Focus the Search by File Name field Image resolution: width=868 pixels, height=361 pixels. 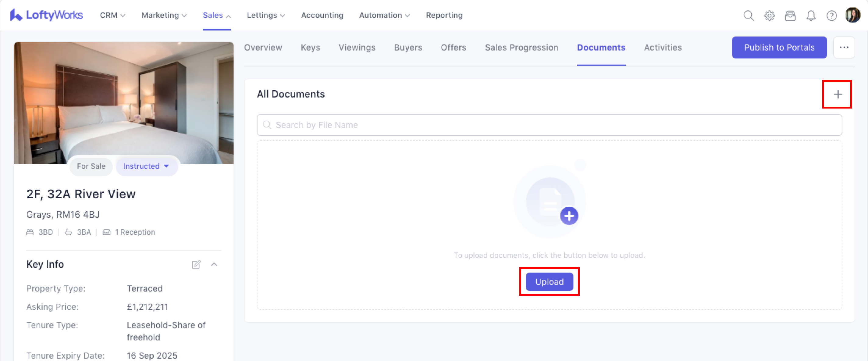coord(549,125)
